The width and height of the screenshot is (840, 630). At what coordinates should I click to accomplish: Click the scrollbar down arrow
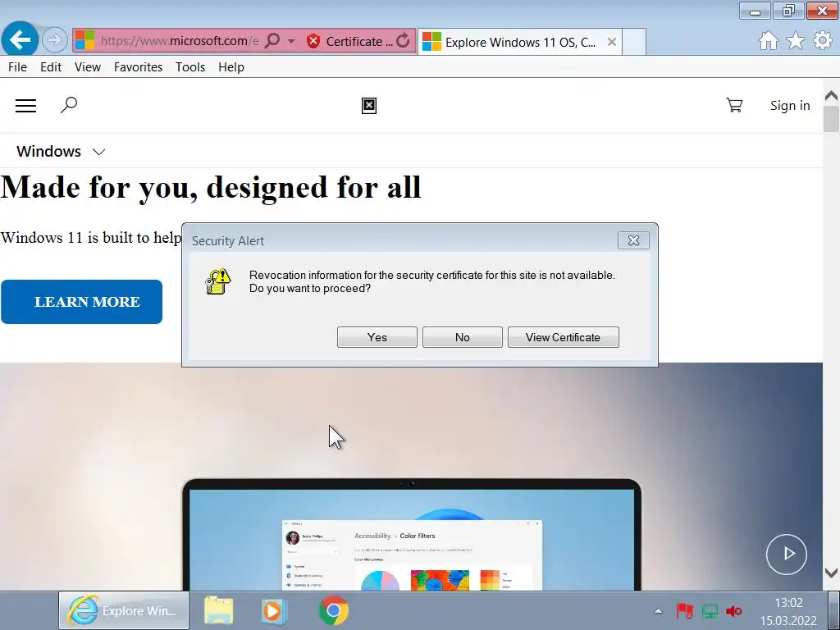[x=832, y=573]
